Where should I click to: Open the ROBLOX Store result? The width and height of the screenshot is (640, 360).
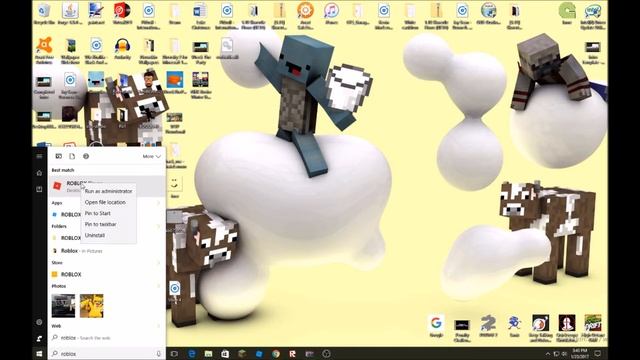(107, 274)
